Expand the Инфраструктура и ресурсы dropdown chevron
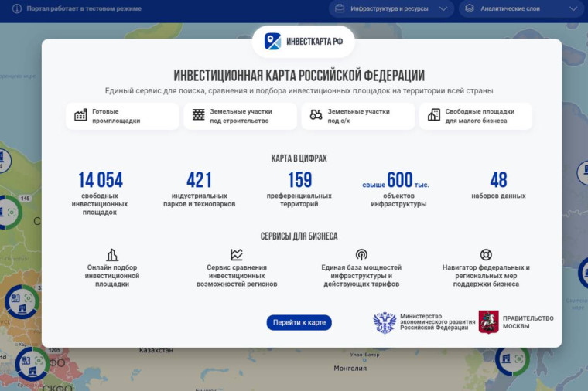 443,8
